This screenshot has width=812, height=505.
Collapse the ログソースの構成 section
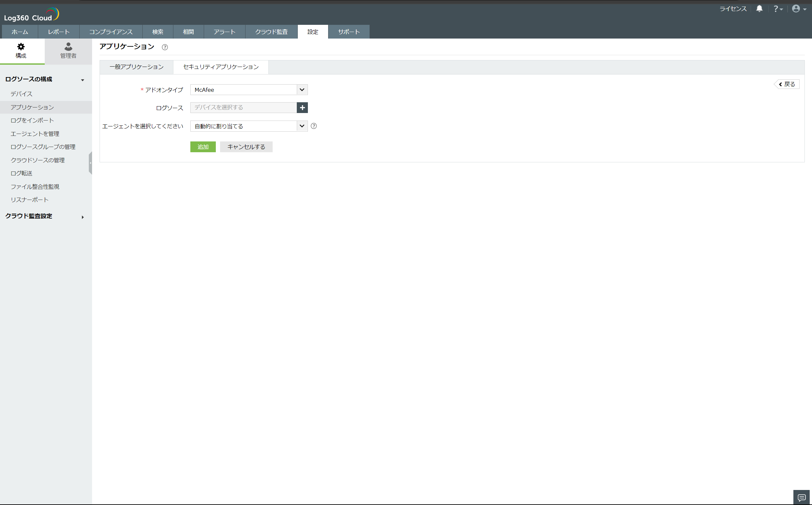82,80
